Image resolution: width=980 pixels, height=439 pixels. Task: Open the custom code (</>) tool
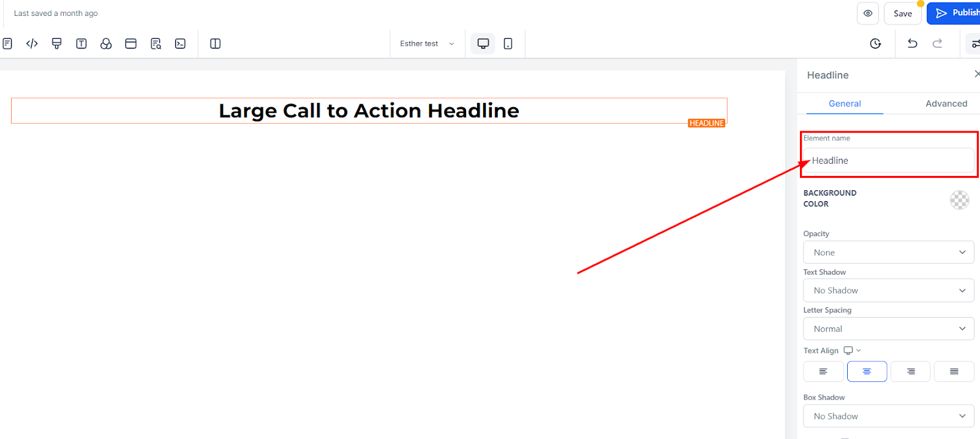[32, 44]
